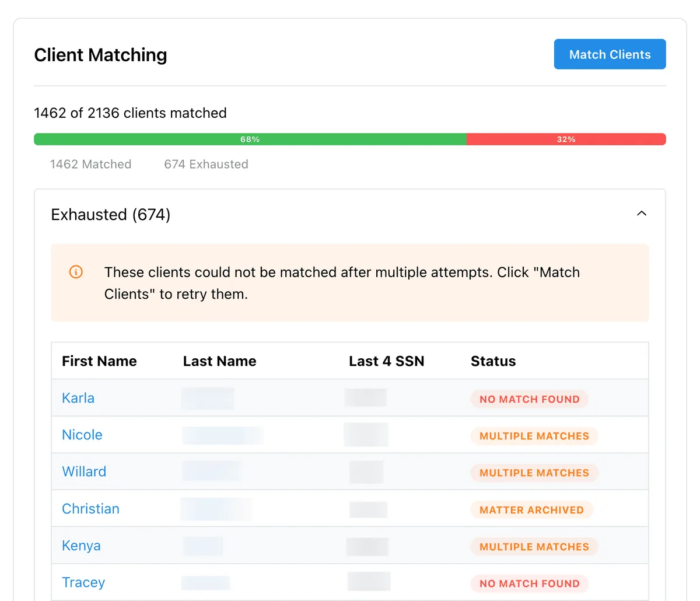
Task: Click Nicole's MULTIPLE MATCHES status badge
Action: point(534,436)
